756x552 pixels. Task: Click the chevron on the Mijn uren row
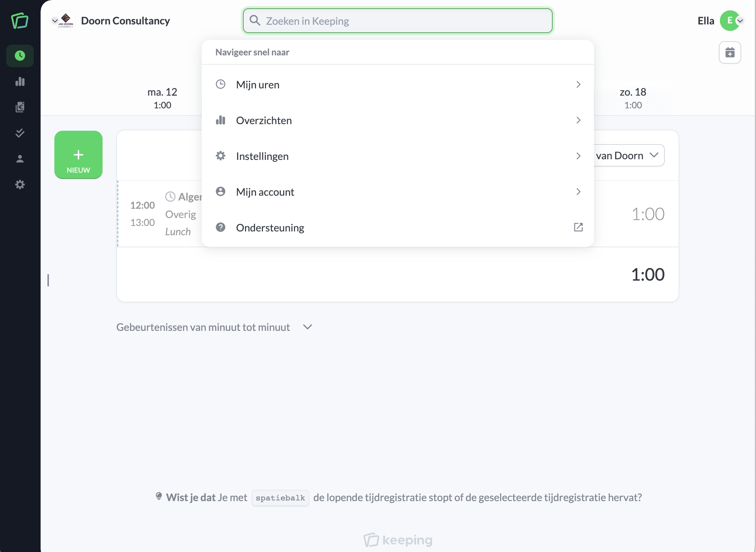pos(578,84)
